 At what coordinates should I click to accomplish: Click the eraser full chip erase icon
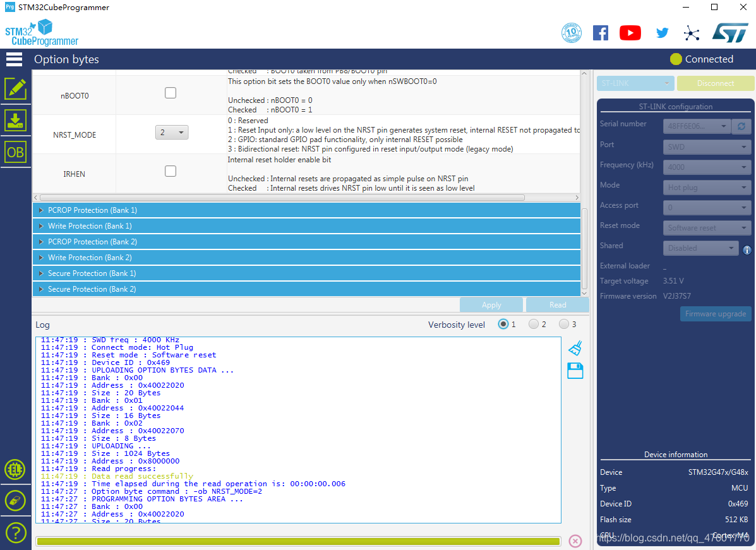click(x=15, y=501)
